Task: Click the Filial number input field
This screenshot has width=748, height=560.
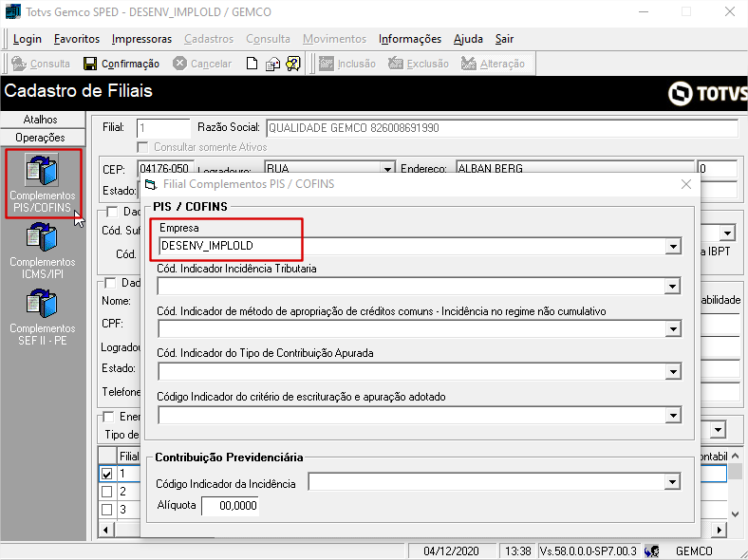Action: point(163,128)
